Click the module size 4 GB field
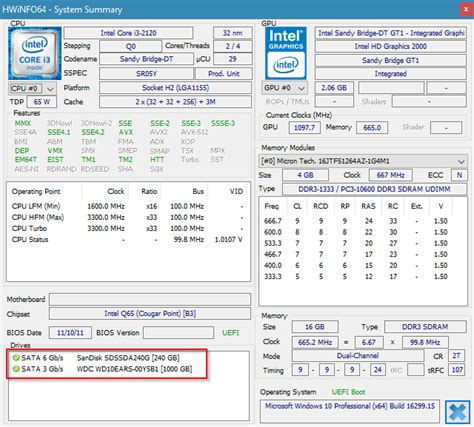The width and height of the screenshot is (474, 427). [x=305, y=175]
